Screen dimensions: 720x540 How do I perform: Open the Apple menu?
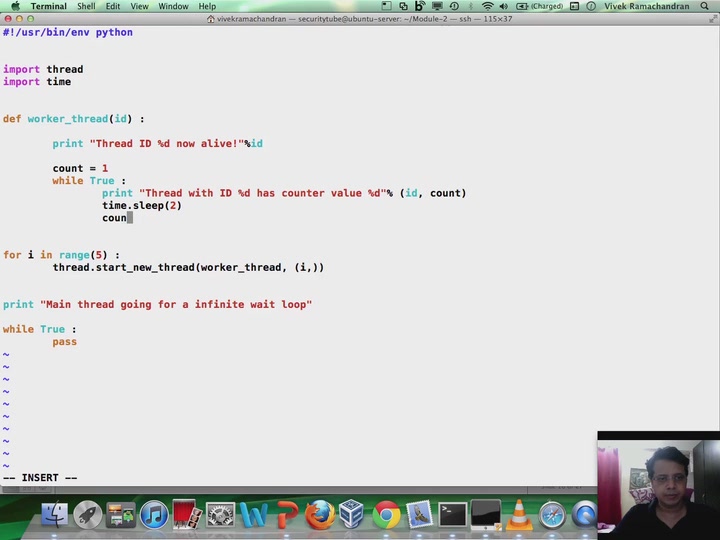coord(15,6)
